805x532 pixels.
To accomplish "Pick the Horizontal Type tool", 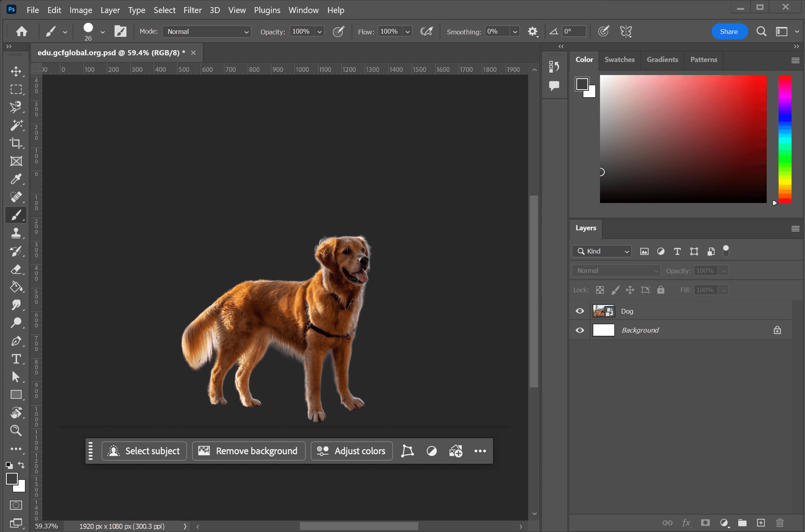I will coord(16,359).
